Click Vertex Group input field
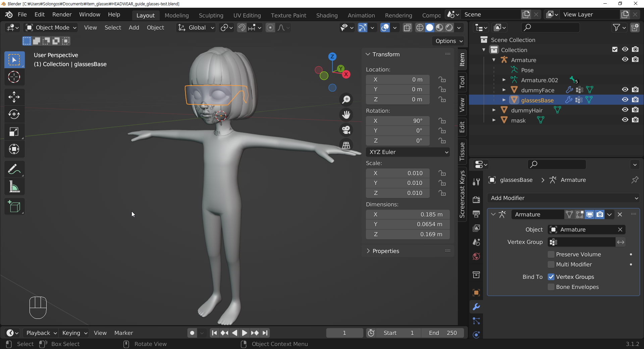This screenshot has width=644, height=349. pos(582,242)
